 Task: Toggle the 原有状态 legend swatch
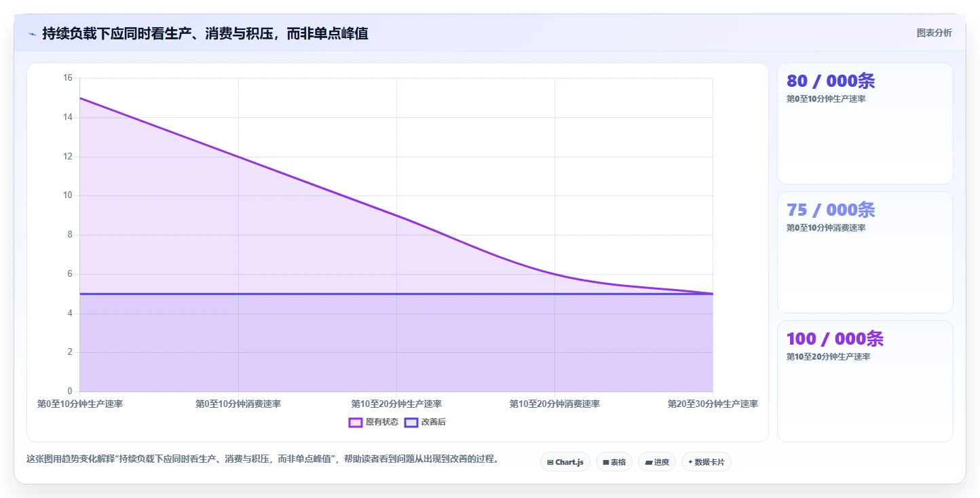[x=355, y=422]
